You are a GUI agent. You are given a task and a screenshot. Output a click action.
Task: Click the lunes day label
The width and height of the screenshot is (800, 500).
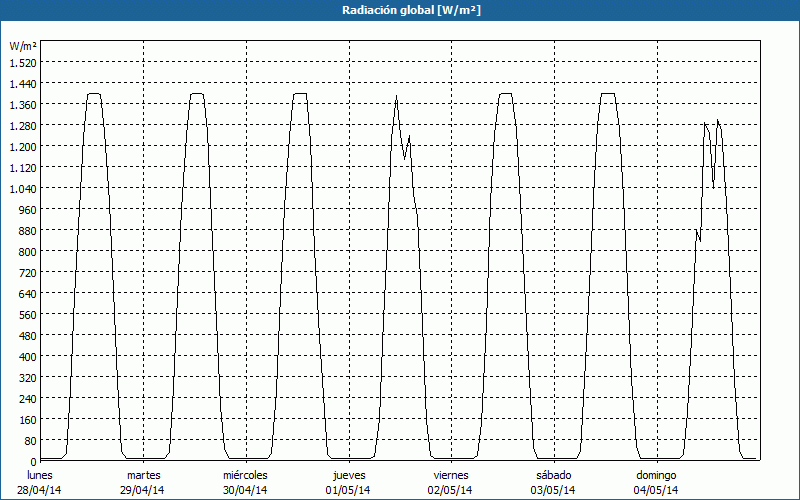(x=40, y=475)
